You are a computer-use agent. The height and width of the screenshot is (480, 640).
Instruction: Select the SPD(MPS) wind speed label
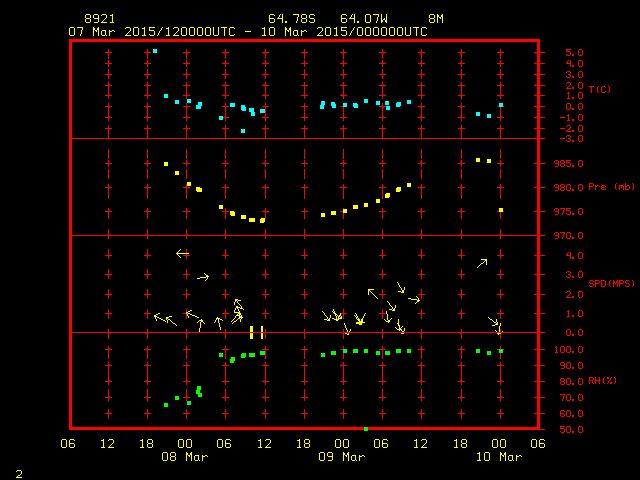(x=612, y=283)
